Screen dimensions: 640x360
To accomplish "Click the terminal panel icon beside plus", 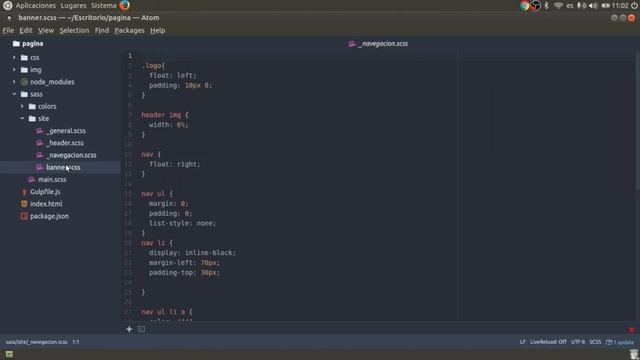I will point(141,329).
